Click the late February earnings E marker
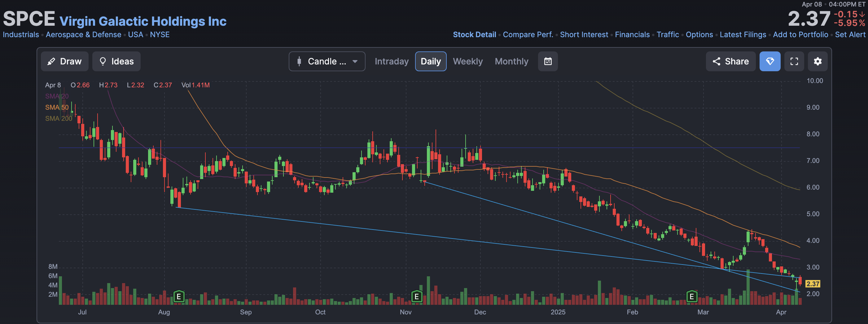This screenshot has height=324, width=868. point(692,297)
